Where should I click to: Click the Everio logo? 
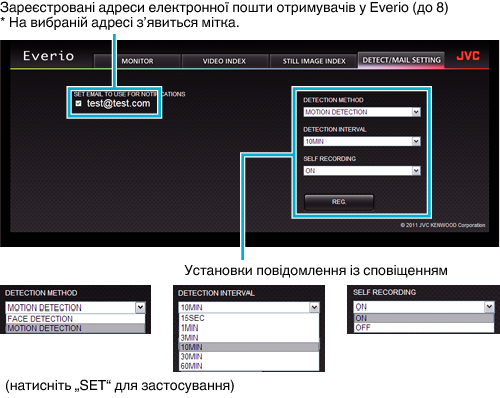(x=48, y=56)
